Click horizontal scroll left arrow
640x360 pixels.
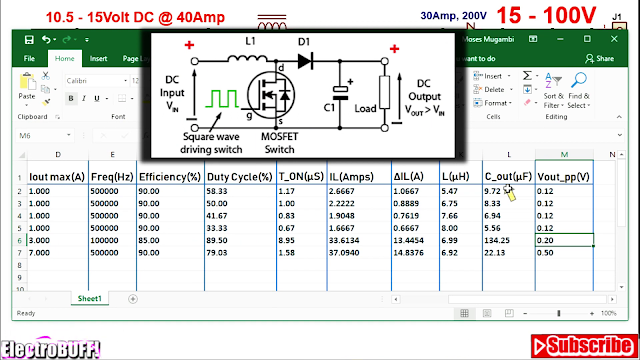click(396, 300)
